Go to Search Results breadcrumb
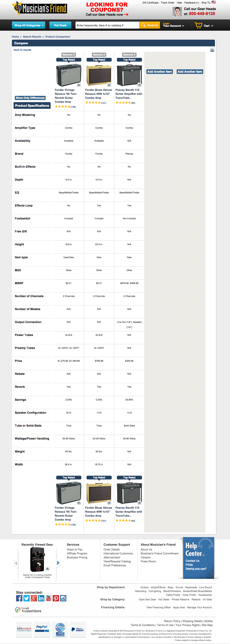 click(x=32, y=37)
